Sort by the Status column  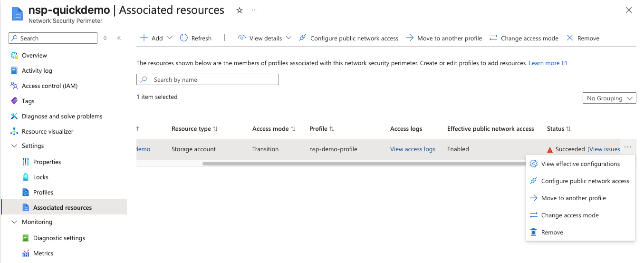click(559, 129)
